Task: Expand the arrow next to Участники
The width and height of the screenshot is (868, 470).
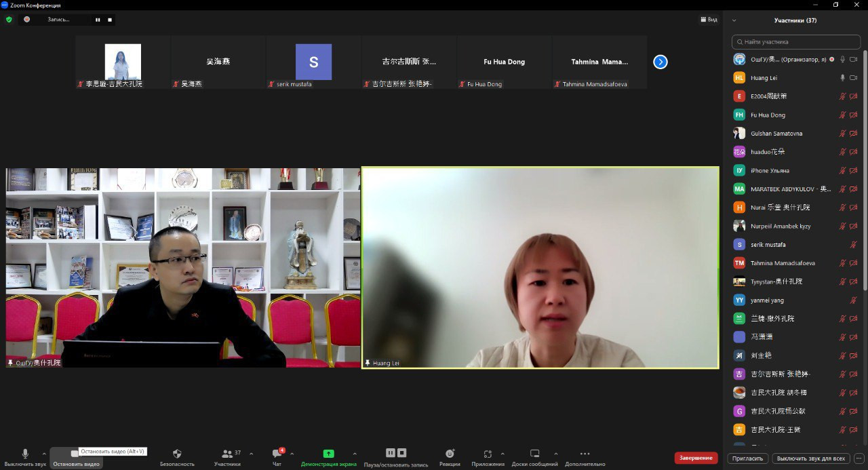Action: [x=251, y=454]
